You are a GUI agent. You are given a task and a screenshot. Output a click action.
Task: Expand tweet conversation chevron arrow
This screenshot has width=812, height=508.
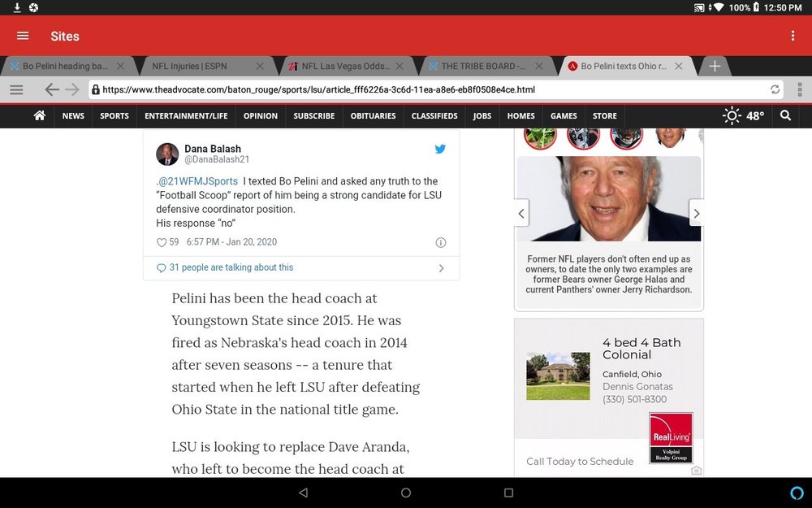[441, 268]
